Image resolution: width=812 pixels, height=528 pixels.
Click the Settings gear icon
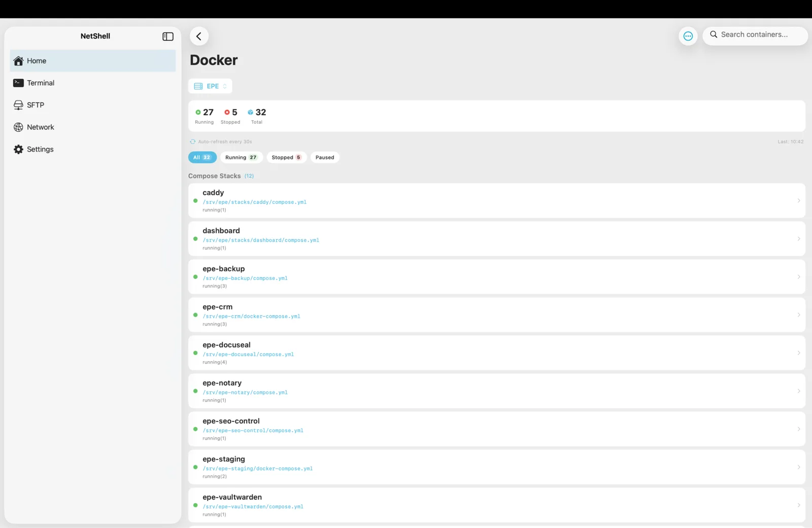click(18, 149)
